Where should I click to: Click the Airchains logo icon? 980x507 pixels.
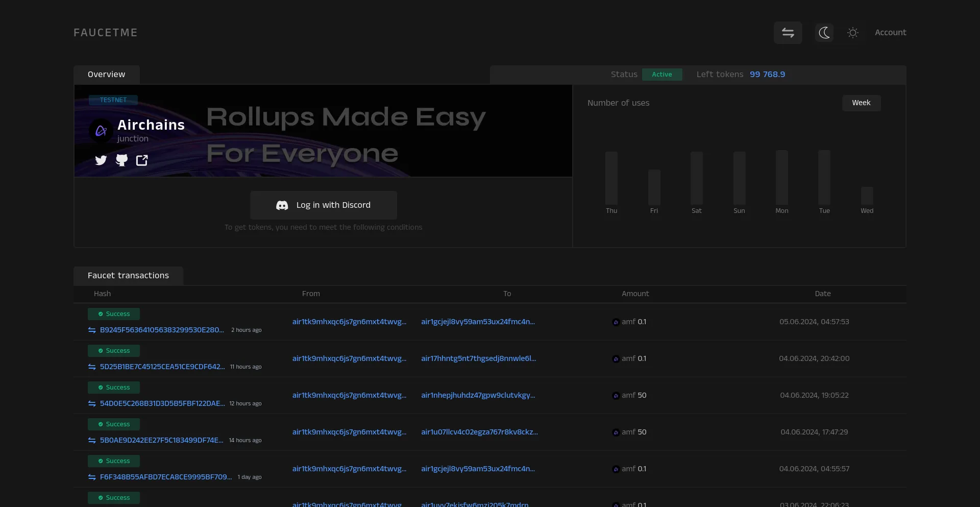click(101, 131)
